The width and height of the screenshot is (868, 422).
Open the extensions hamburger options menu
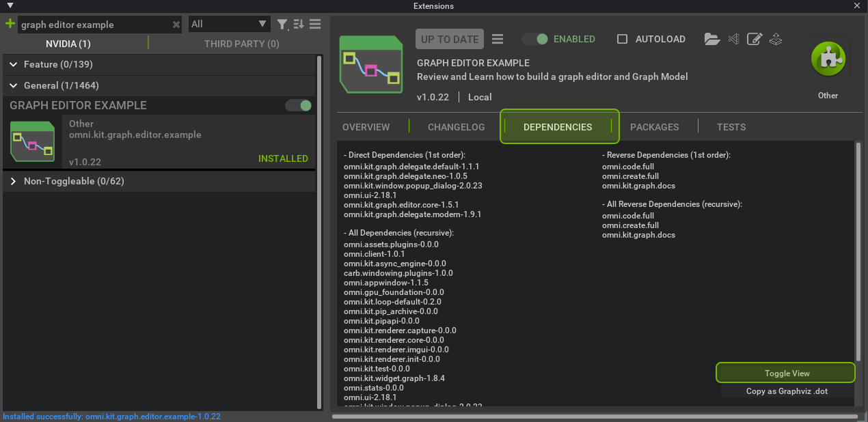pyautogui.click(x=315, y=24)
